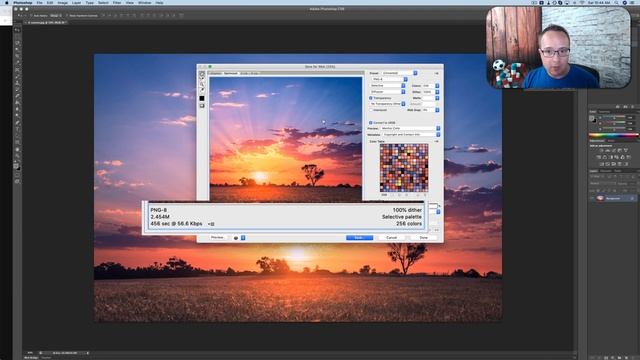Viewport: 640px width, 360px height.
Task: Click the Cancel button
Action: [391, 238]
